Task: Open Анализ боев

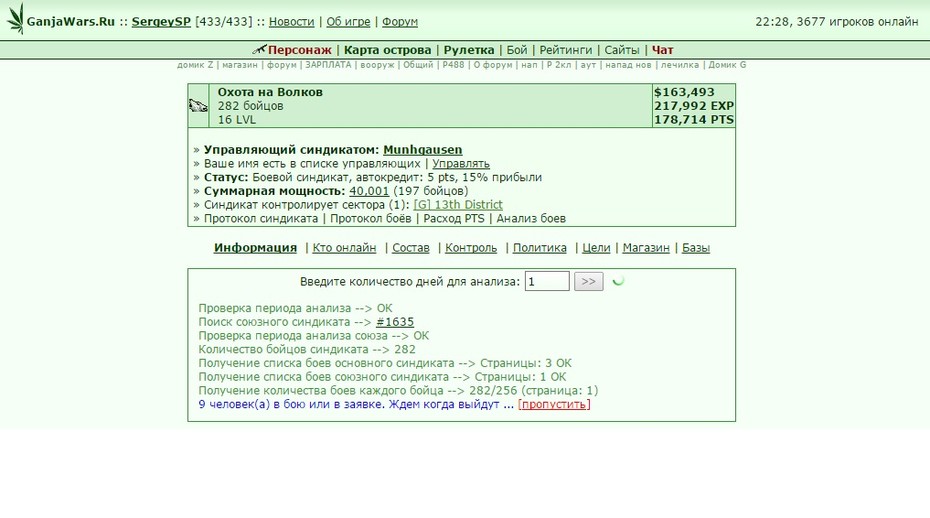Action: (x=531, y=218)
